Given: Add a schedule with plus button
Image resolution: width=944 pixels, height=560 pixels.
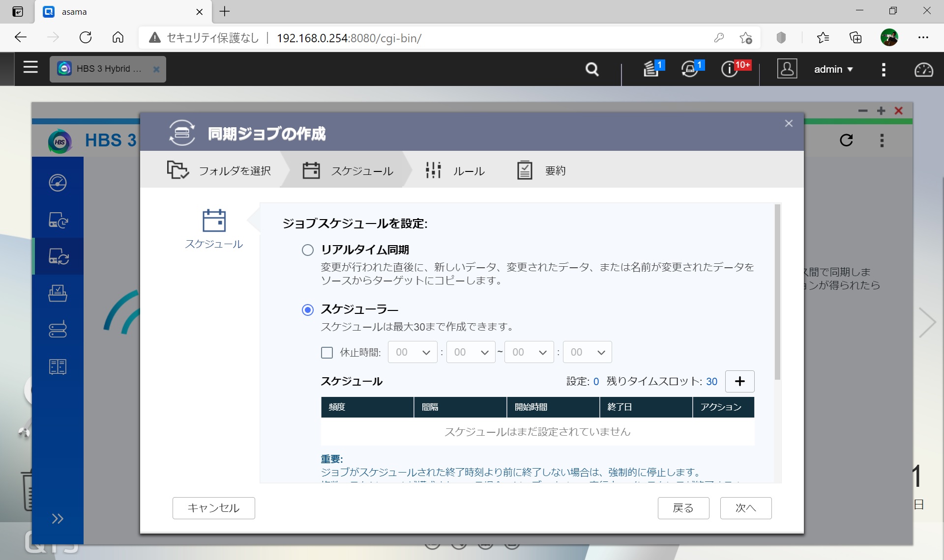Looking at the screenshot, I should [x=739, y=382].
